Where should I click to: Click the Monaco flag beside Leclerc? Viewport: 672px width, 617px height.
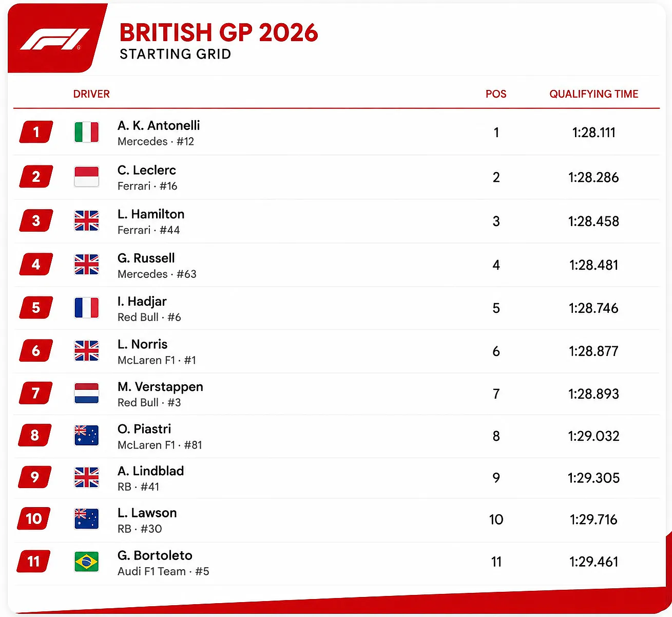coord(86,177)
